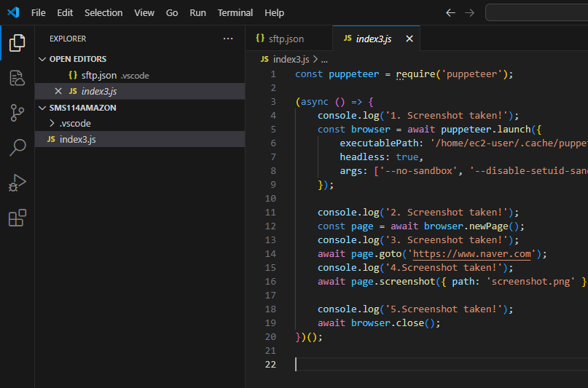Viewport: 588px width, 388px height.
Task: Click the go back navigation arrow
Action: pos(450,12)
